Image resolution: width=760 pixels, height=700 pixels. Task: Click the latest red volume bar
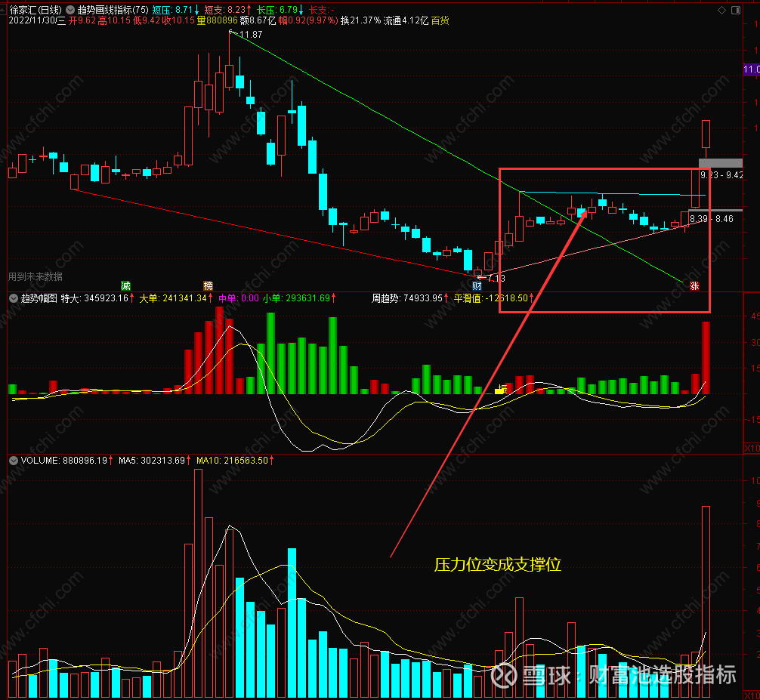pos(706,602)
